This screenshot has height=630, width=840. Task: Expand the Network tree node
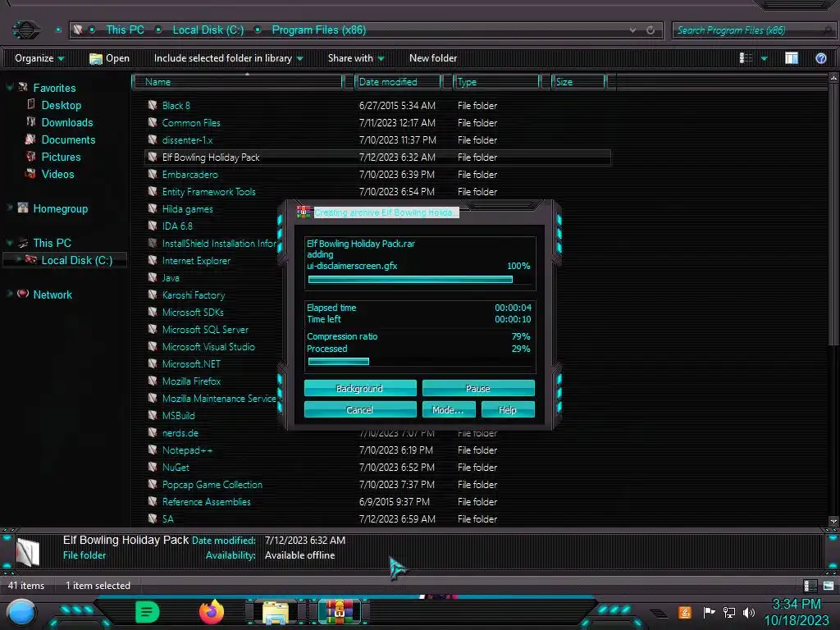pyautogui.click(x=9, y=294)
